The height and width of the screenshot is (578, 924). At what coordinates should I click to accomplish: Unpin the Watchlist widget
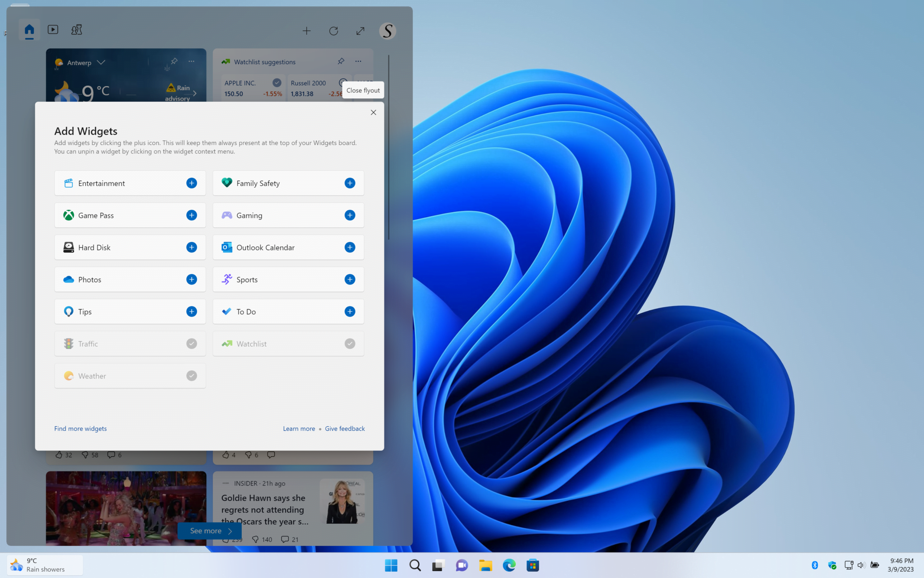click(350, 343)
